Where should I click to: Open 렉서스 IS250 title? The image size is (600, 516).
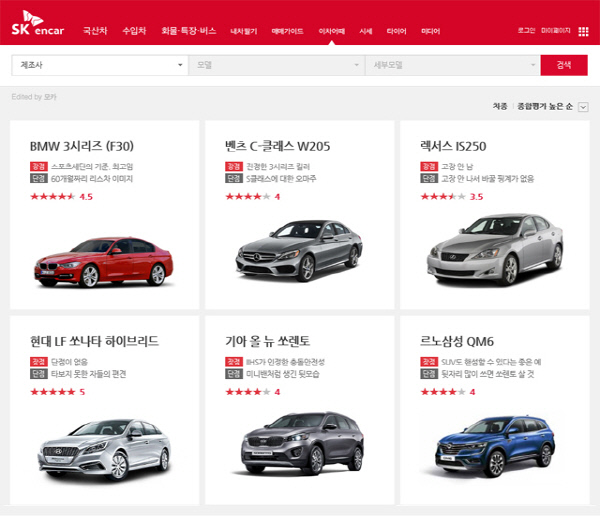[453, 146]
